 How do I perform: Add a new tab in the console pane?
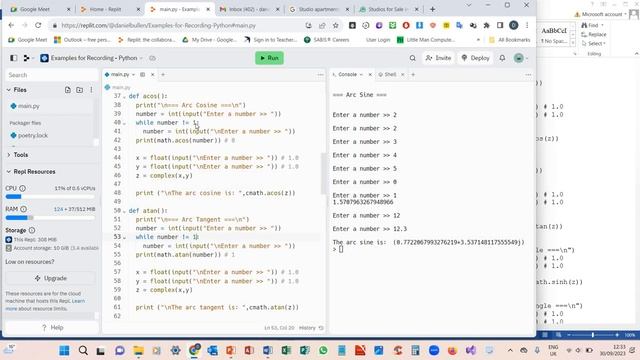coord(413,75)
